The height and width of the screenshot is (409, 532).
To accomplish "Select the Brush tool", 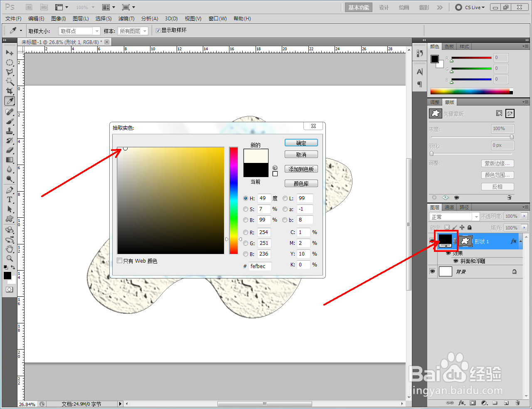I will (x=10, y=122).
